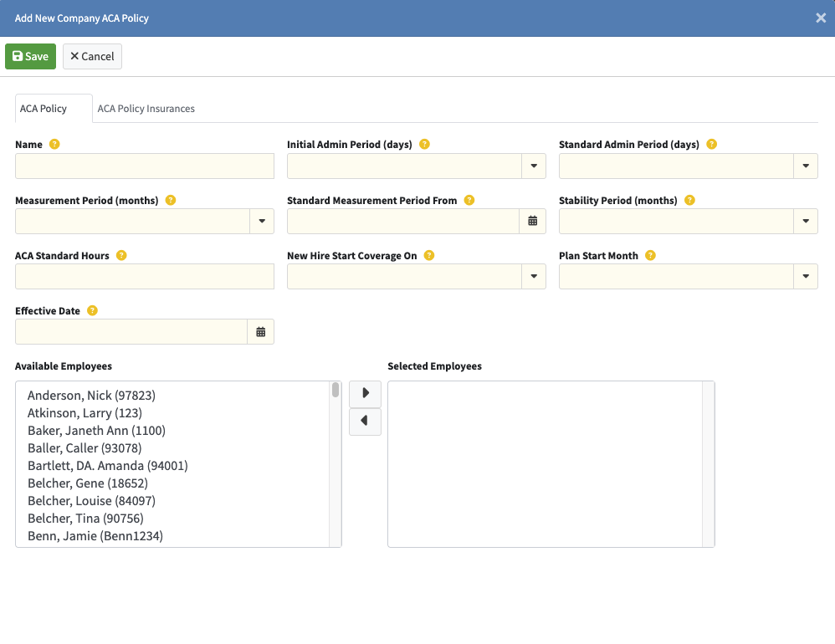Expand the Initial Admin Period dropdown
The width and height of the screenshot is (835, 644).
pyautogui.click(x=533, y=166)
